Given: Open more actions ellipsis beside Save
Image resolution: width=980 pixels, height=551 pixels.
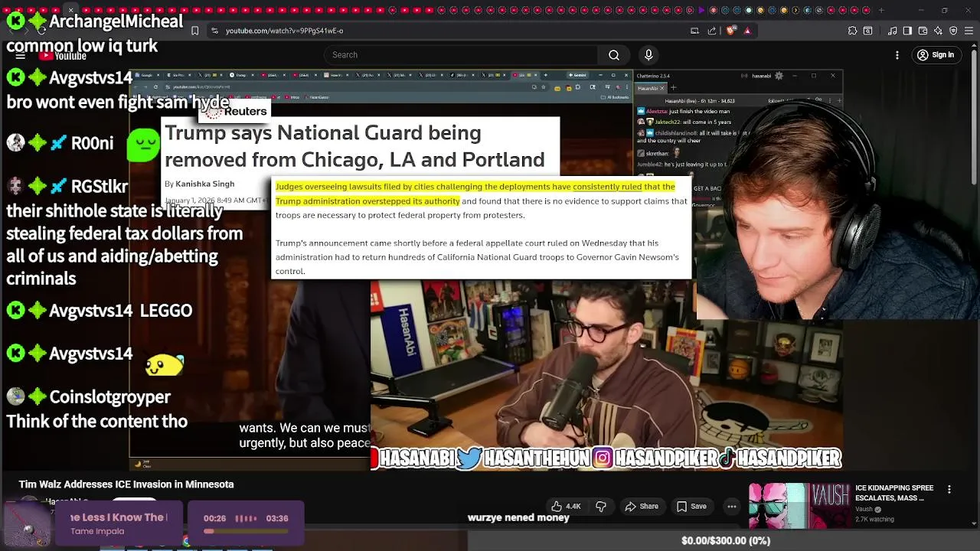Looking at the screenshot, I should point(732,506).
